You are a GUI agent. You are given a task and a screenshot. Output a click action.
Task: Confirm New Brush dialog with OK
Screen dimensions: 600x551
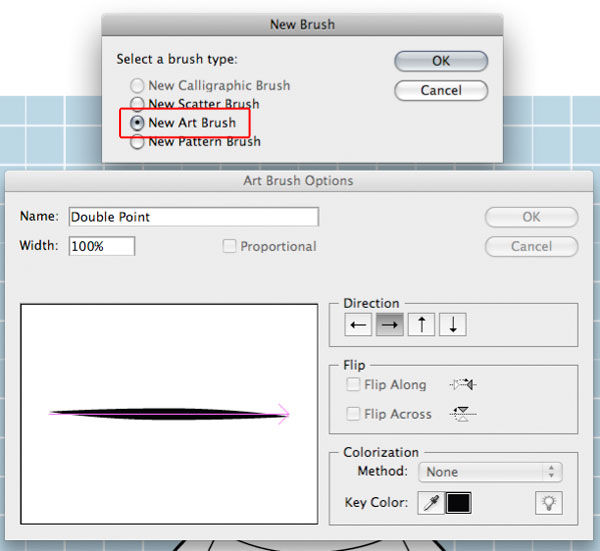pos(441,61)
